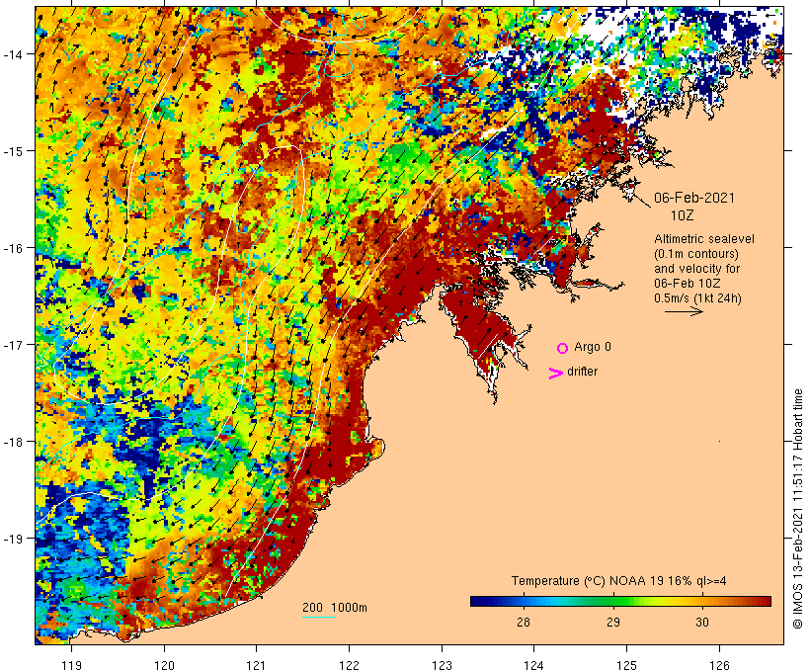Click the 'Argo 0' label
Screen dimensions: 810x672
coord(593,347)
